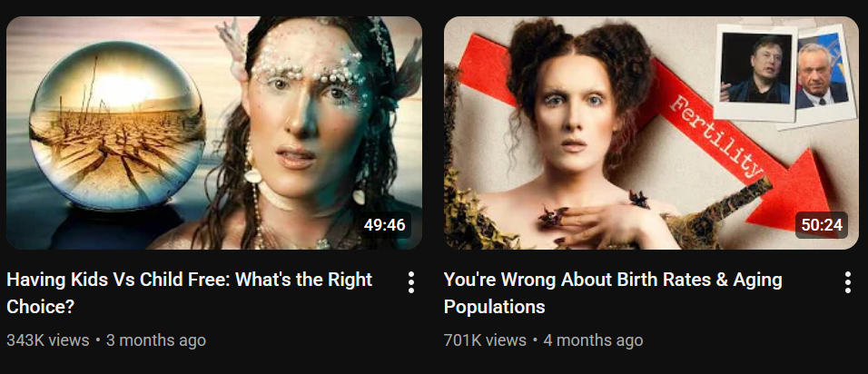This screenshot has width=868, height=374.
Task: Click the '3 months ago' label
Action: pyautogui.click(x=155, y=340)
